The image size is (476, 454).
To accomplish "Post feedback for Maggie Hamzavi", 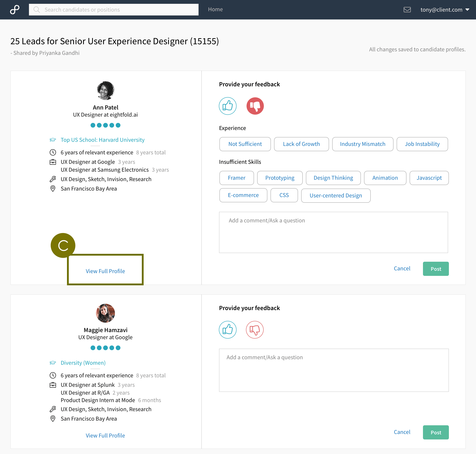I will 436,432.
